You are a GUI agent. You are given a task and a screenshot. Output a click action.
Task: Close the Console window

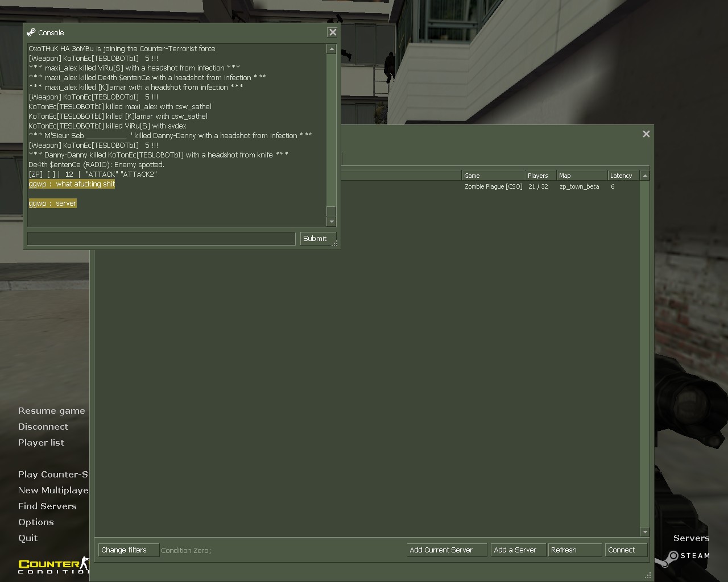[x=333, y=32]
